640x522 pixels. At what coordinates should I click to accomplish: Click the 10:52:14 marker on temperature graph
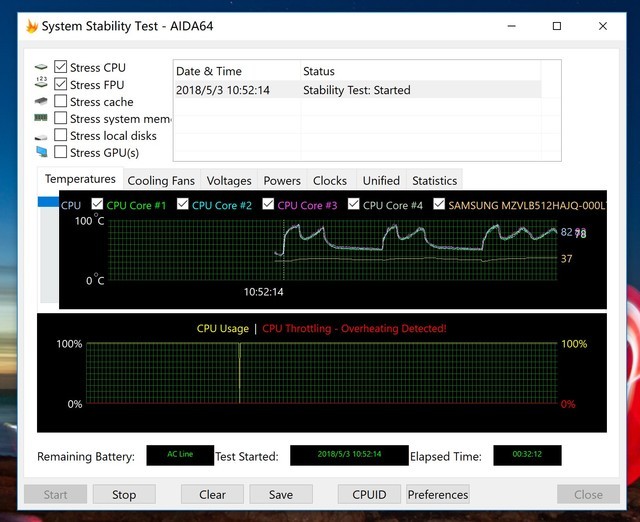click(x=263, y=292)
